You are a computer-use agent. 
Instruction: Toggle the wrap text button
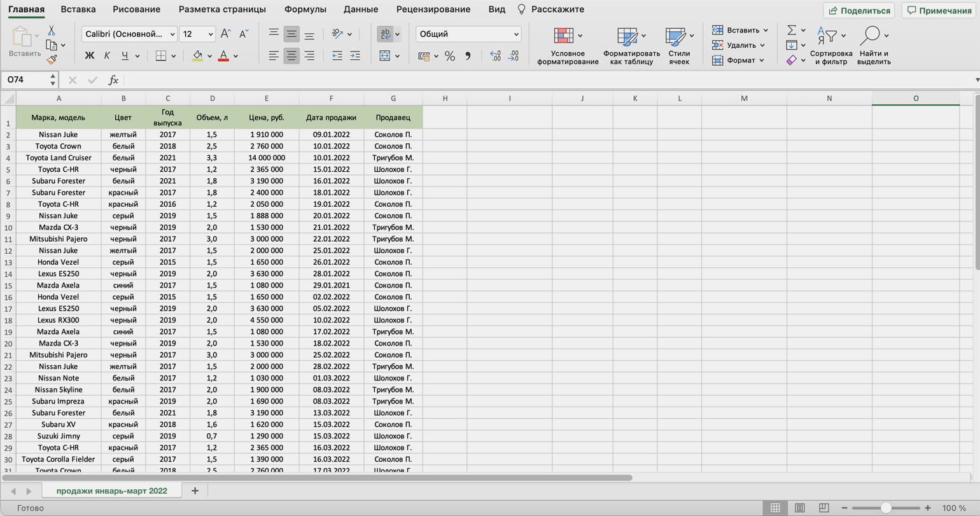coord(385,34)
